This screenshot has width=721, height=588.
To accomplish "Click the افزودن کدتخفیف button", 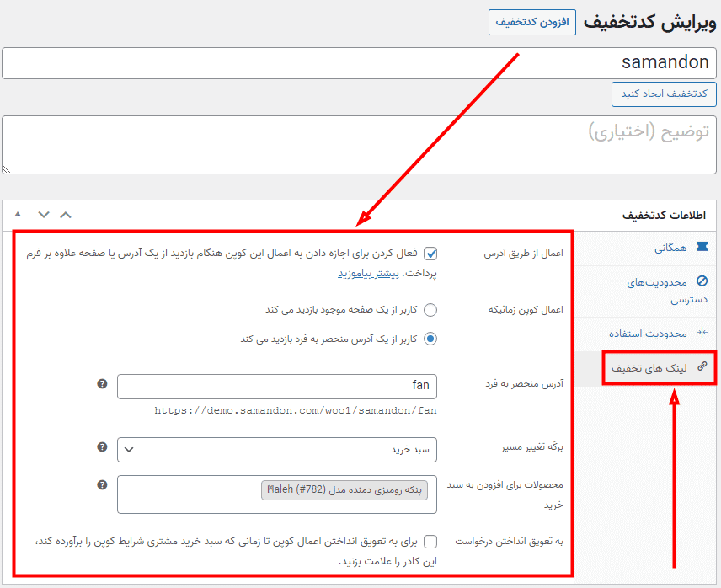I will coord(532,22).
